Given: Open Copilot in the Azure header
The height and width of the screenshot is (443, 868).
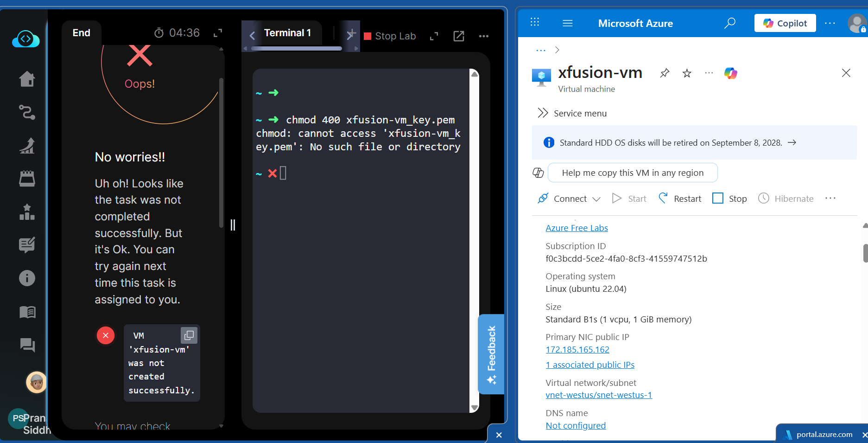Looking at the screenshot, I should pos(785,23).
